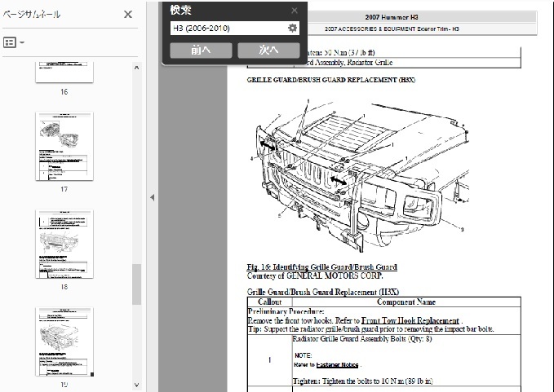554x392 pixels.
Task: Select page 17 thumbnail
Action: [64, 147]
